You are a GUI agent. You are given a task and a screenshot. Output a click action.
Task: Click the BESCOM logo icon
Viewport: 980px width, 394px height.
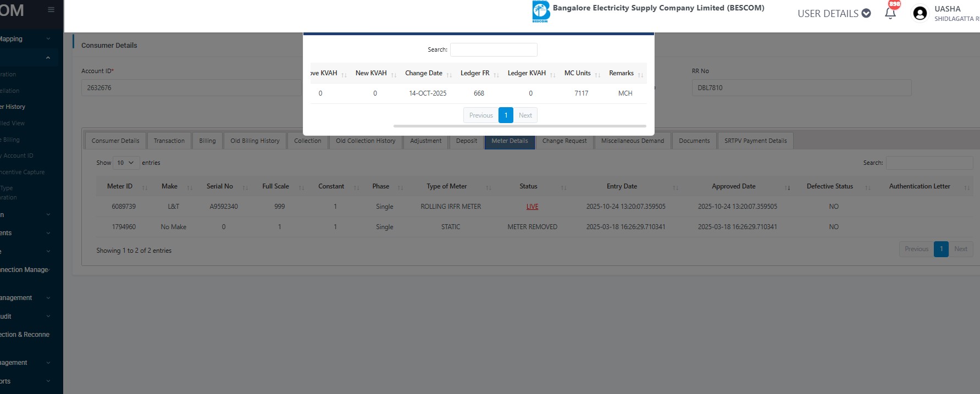pos(541,12)
